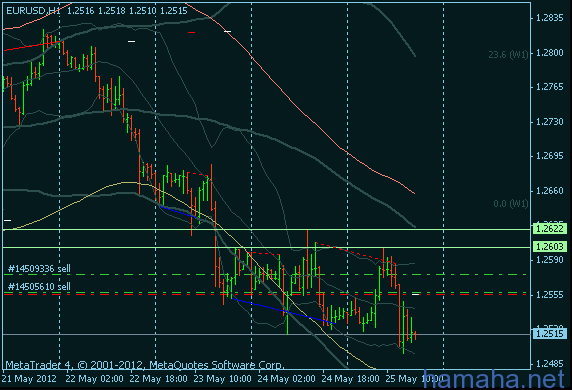Click the 1.2660 price scale value
Screen dimensions: 572x390
click(x=550, y=191)
